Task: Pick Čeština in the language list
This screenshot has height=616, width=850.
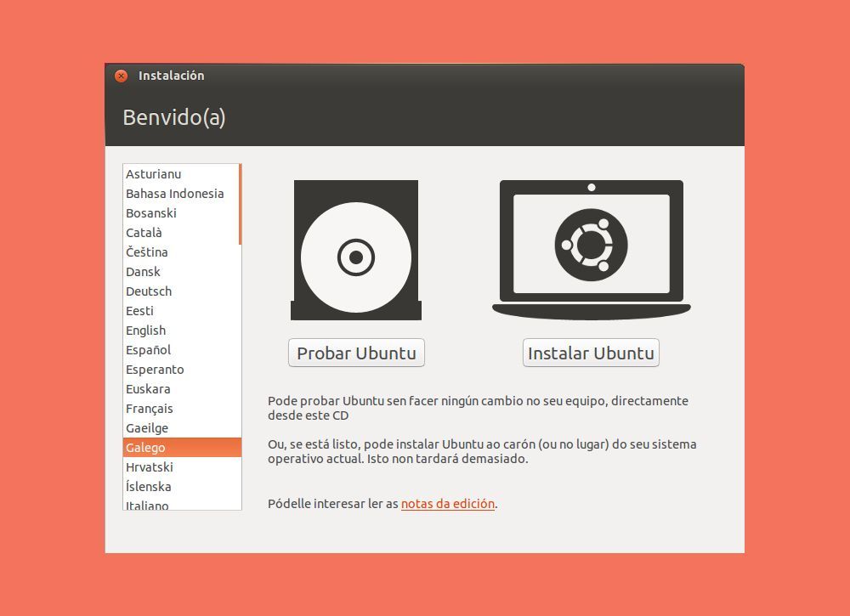Action: pyautogui.click(x=181, y=252)
